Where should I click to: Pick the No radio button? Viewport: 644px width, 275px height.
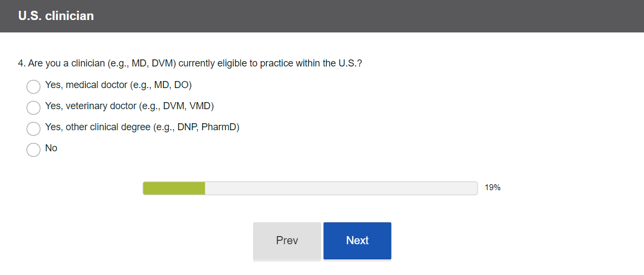[34, 150]
